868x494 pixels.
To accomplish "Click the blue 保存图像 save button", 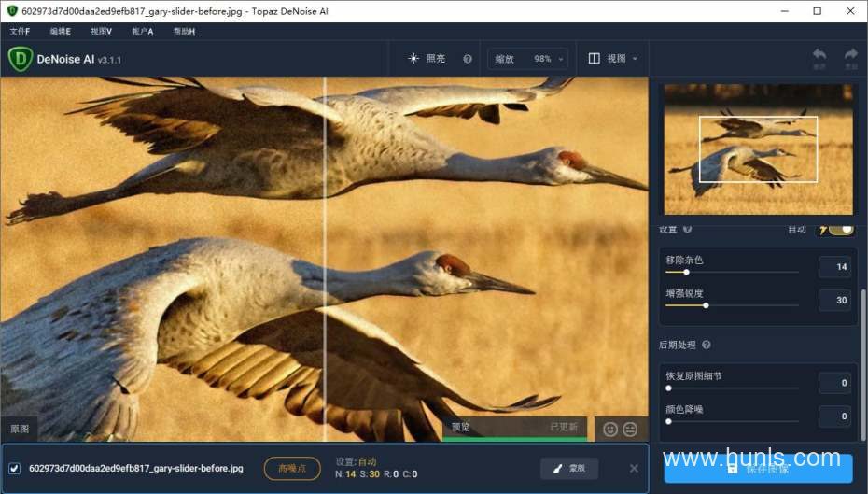I will pyautogui.click(x=759, y=469).
